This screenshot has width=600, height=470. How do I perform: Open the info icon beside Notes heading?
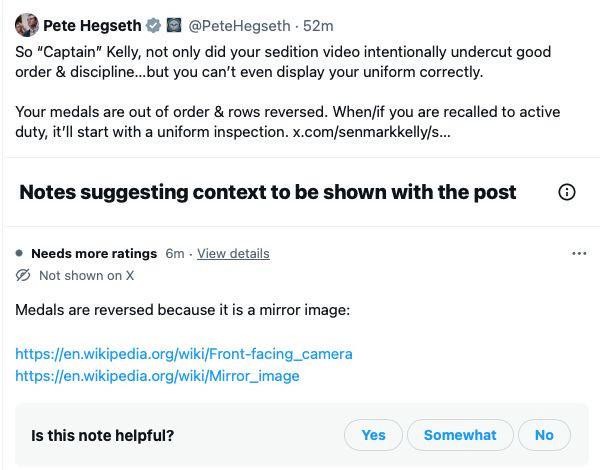tap(567, 192)
